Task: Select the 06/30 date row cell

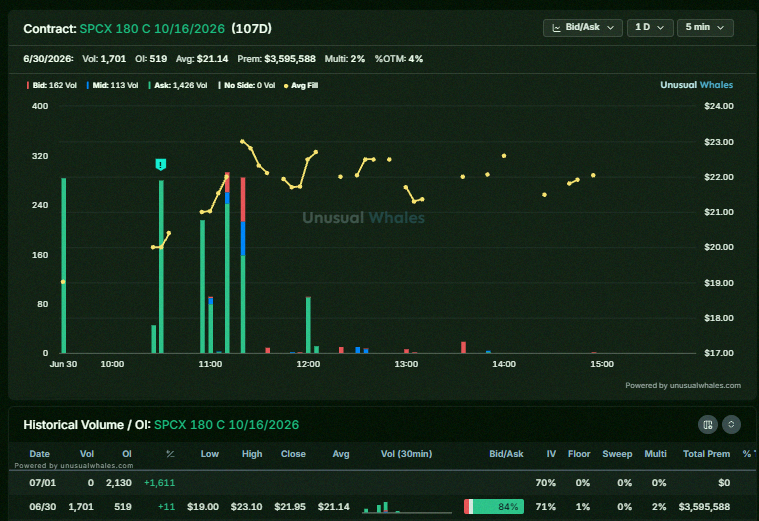Action: 43,506
